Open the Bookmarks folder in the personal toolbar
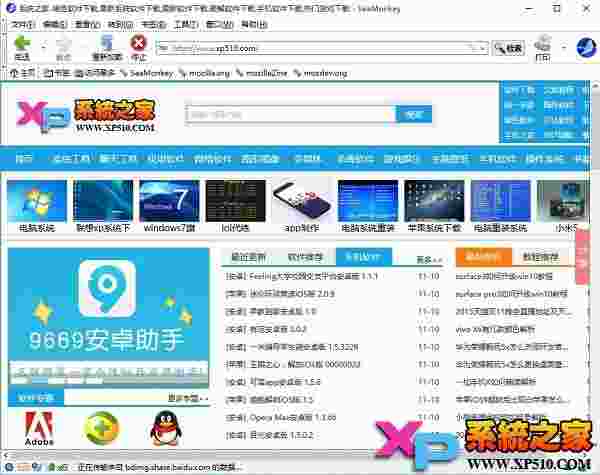The image size is (600, 475). click(x=57, y=73)
